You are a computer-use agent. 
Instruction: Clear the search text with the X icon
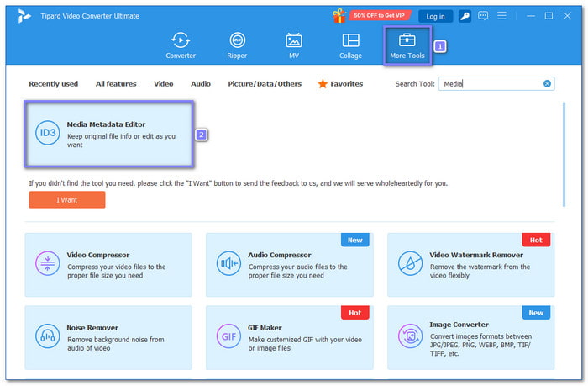547,84
